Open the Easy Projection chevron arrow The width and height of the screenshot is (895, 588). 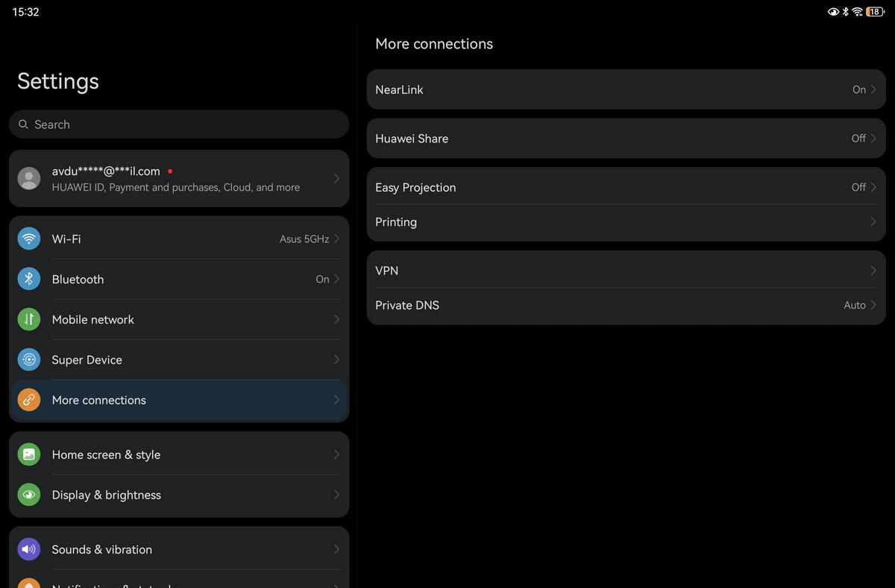click(x=873, y=187)
